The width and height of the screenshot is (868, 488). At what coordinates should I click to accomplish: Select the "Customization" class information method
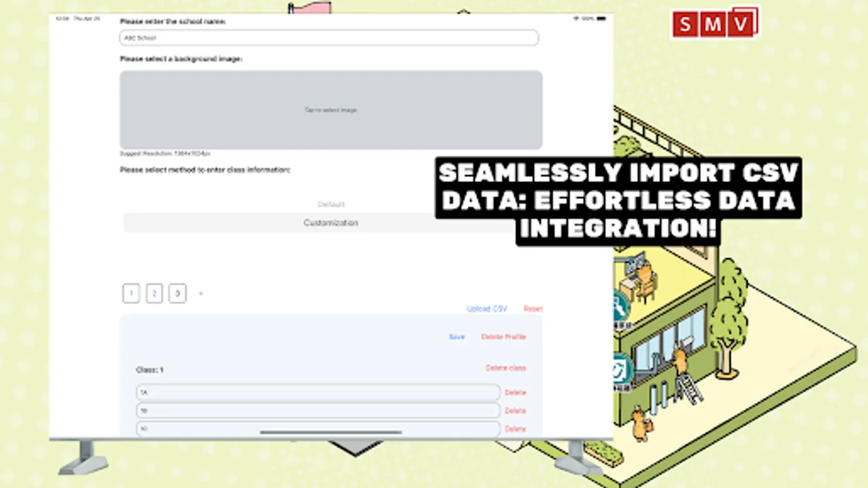tap(331, 222)
